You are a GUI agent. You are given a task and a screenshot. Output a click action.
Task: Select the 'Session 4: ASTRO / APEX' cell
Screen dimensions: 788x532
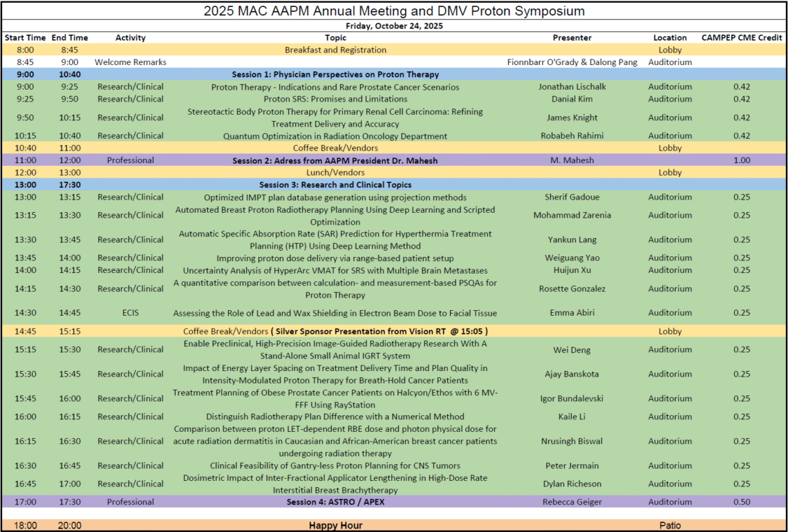(x=335, y=502)
